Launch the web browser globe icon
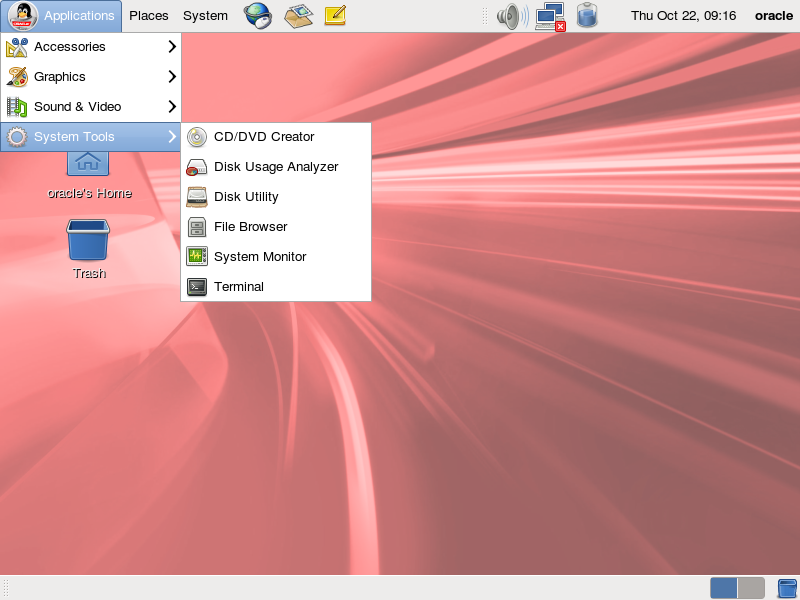This screenshot has width=800, height=600. 258,15
